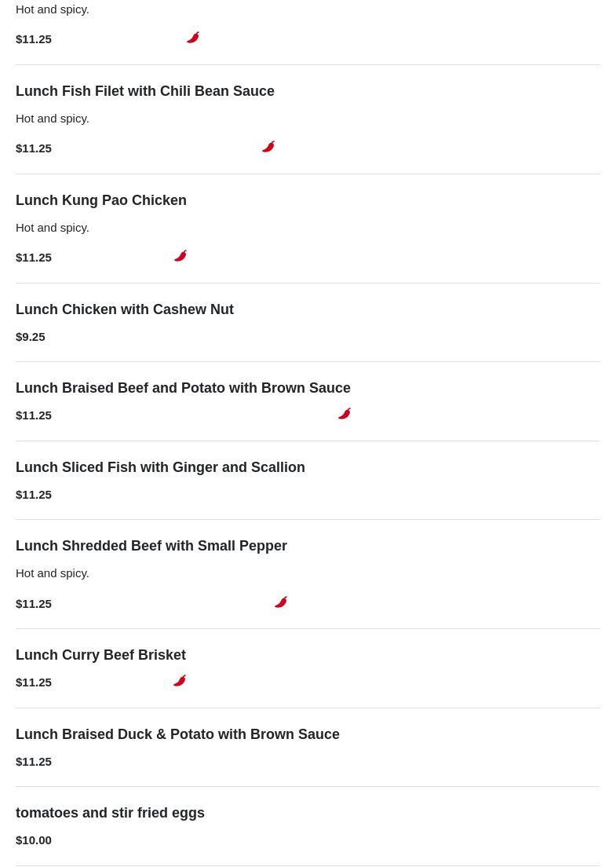616x867 pixels.
Task: Select tomatoes and stir fried eggs
Action: pyautogui.click(x=110, y=813)
